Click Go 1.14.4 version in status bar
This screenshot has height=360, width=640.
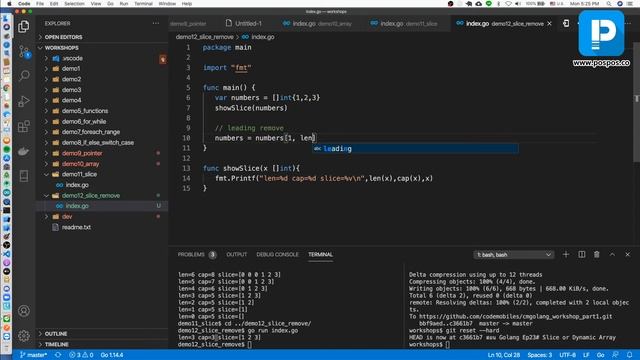112,355
